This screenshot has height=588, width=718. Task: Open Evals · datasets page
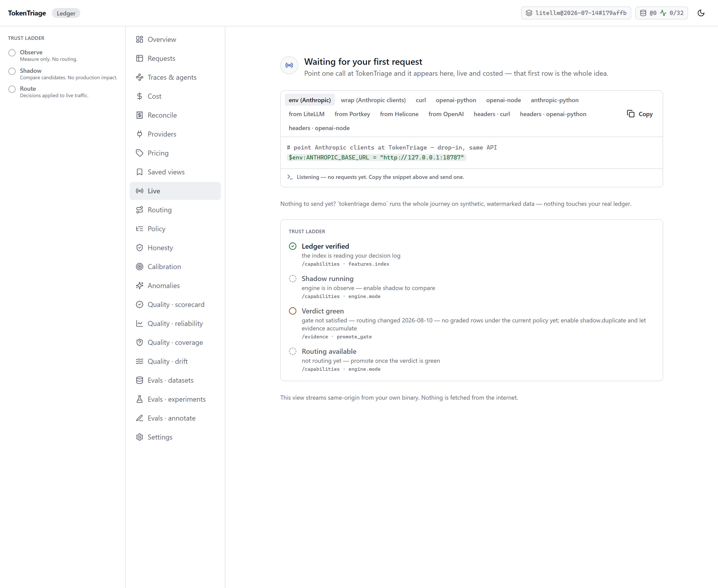[175, 380]
